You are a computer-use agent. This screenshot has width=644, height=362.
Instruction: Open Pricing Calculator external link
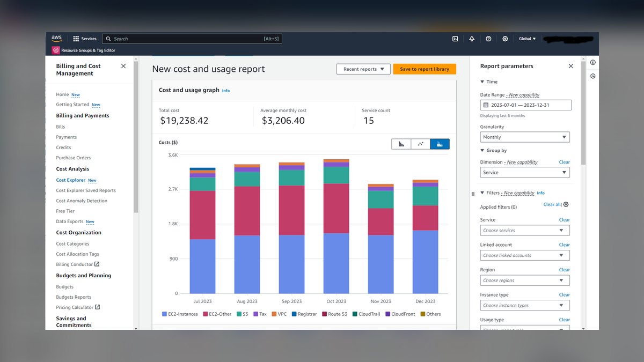click(x=78, y=307)
